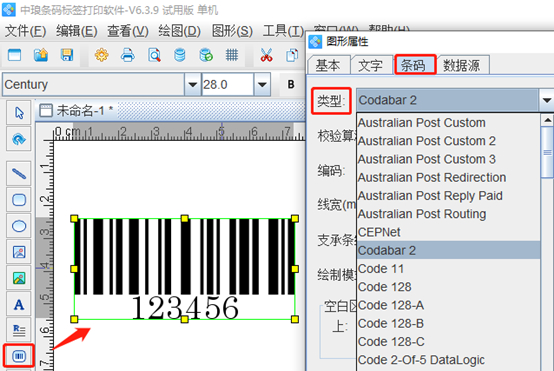Choose Australian Post Reply Paid option

pyautogui.click(x=448, y=196)
